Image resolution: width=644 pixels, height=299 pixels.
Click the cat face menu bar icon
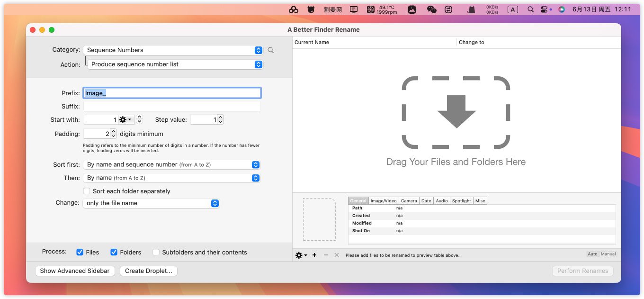click(x=311, y=9)
